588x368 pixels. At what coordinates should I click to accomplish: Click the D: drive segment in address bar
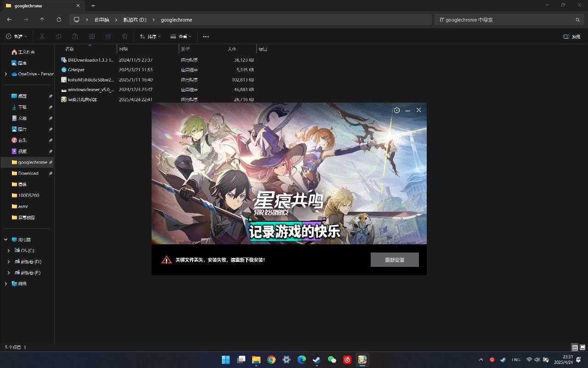(x=135, y=20)
